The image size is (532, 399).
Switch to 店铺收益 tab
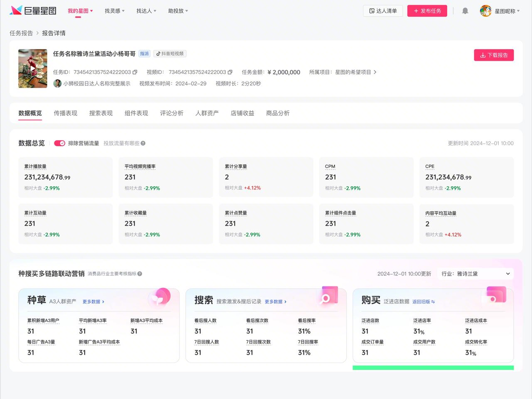coord(242,113)
